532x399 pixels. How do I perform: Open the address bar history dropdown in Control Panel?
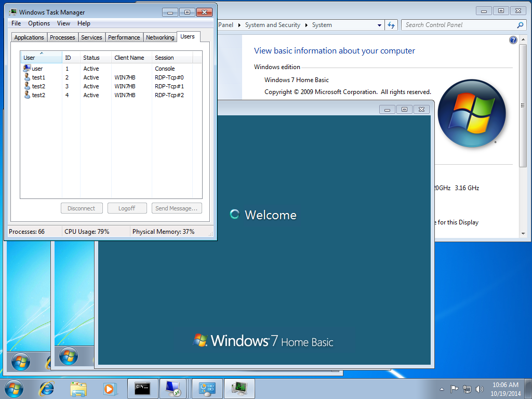(x=379, y=25)
